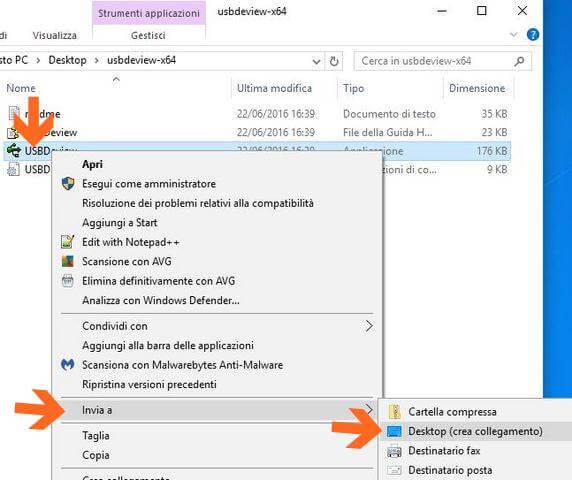Screen dimensions: 572x480
Task: Open the address bar history dropdown
Action: (316, 61)
